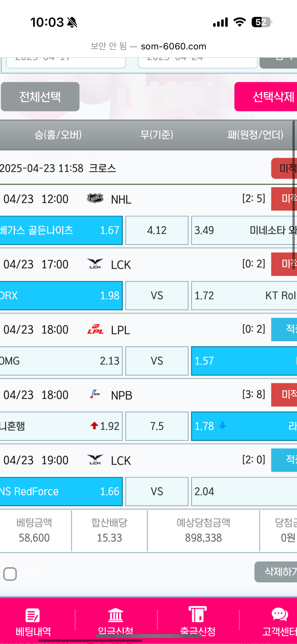
Task: Tap the 7.5 baseline cell for NPB
Action: tap(157, 426)
